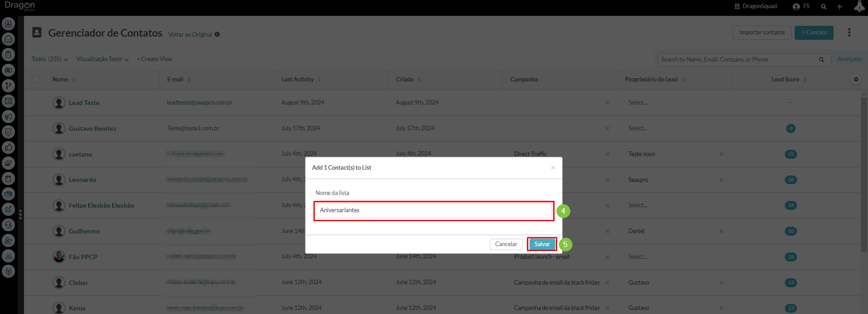Open contact Guilherme
Image resolution: width=868 pixels, height=314 pixels.
pos(84,232)
